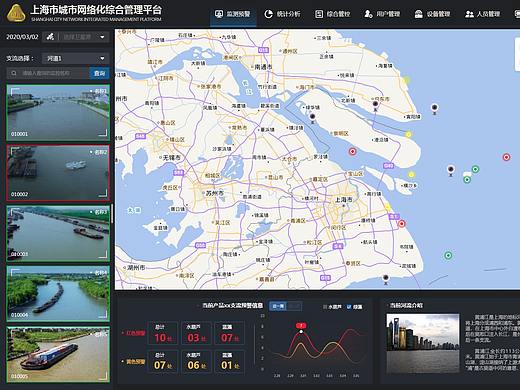
Task: Select the black pin at the bottom of the map
Action: [386, 278]
